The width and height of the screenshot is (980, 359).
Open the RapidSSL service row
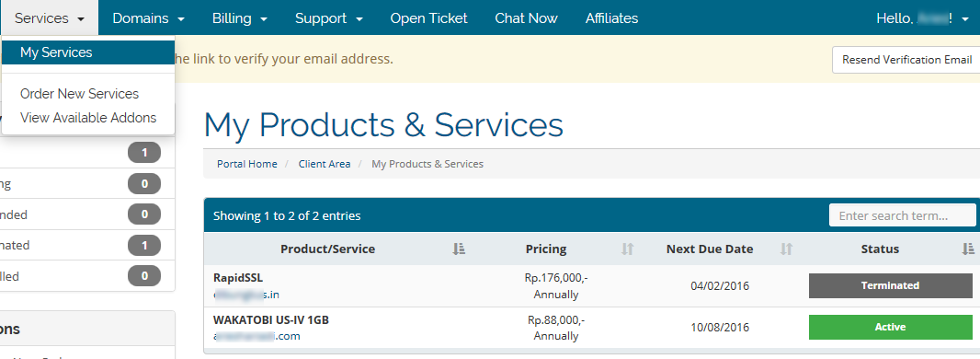tap(591, 286)
